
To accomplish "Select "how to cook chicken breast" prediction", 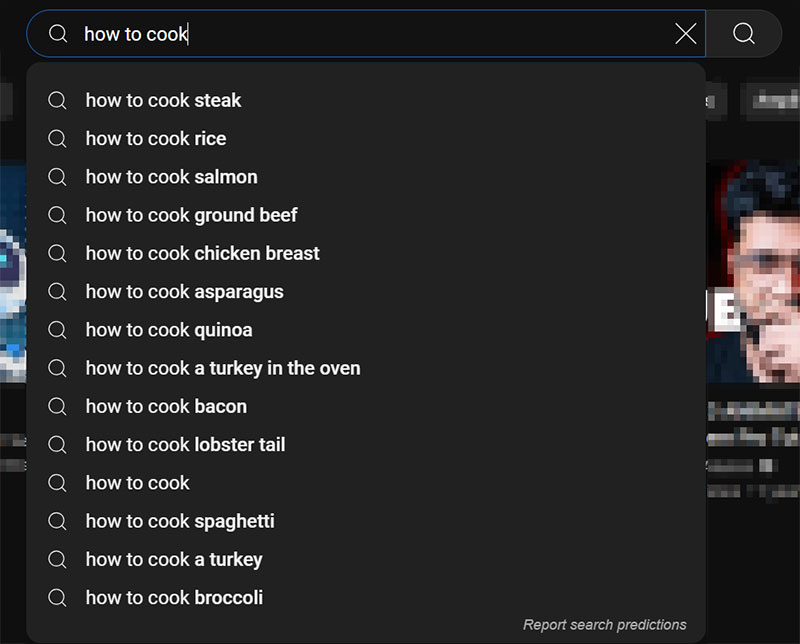I will click(202, 253).
